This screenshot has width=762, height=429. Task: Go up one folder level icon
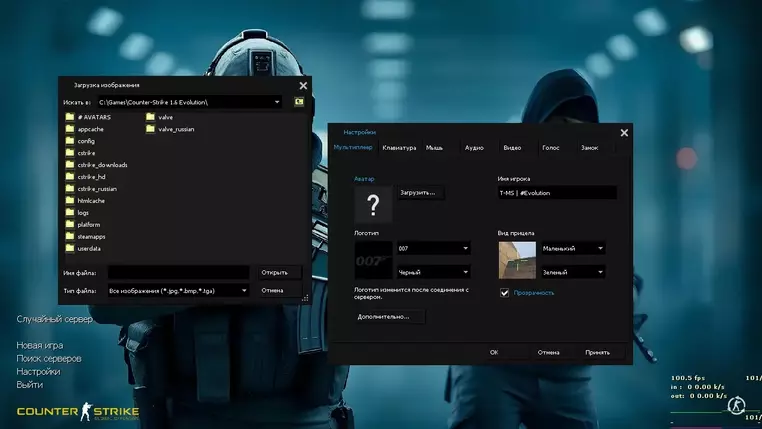point(299,102)
